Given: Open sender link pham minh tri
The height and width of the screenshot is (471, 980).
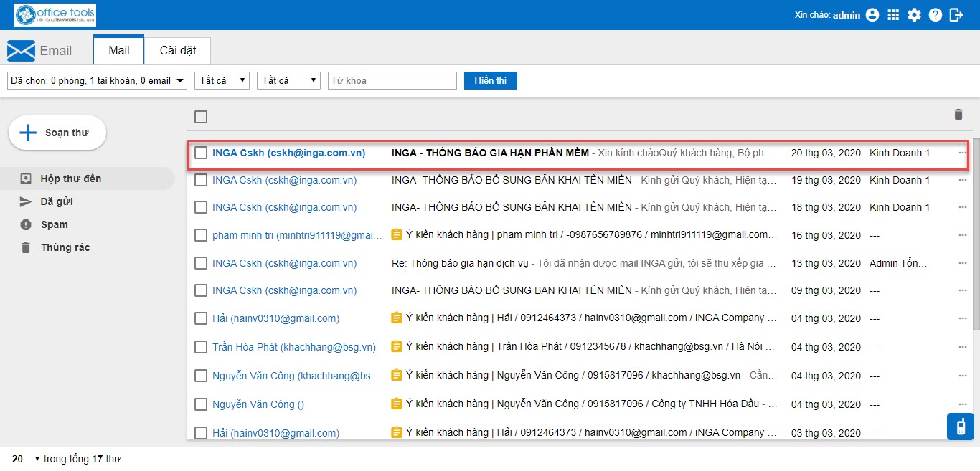Looking at the screenshot, I should coord(297,235).
